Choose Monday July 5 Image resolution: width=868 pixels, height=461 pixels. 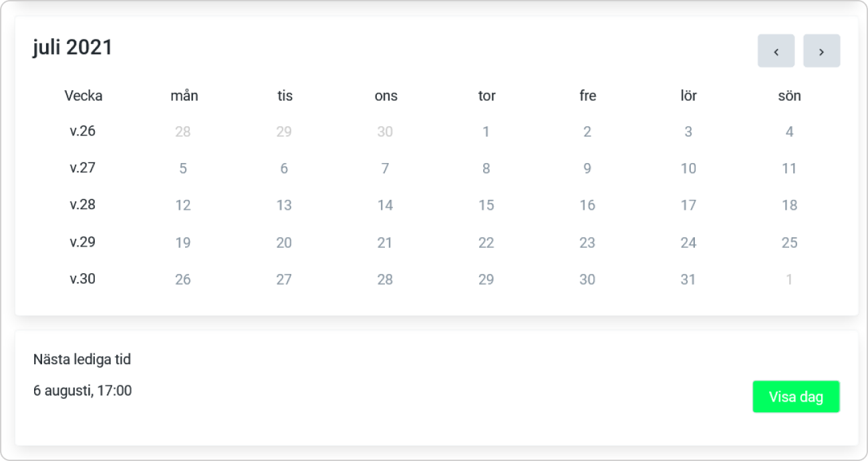click(183, 168)
